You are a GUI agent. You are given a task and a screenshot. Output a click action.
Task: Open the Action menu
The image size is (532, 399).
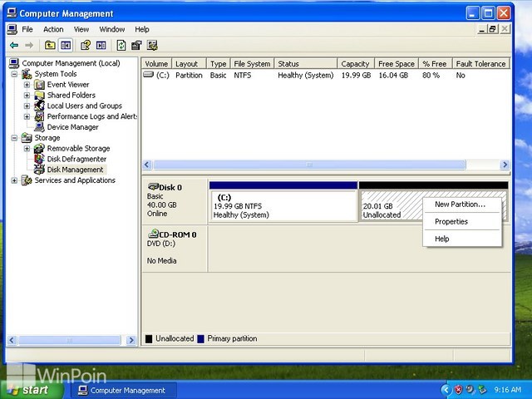53,29
